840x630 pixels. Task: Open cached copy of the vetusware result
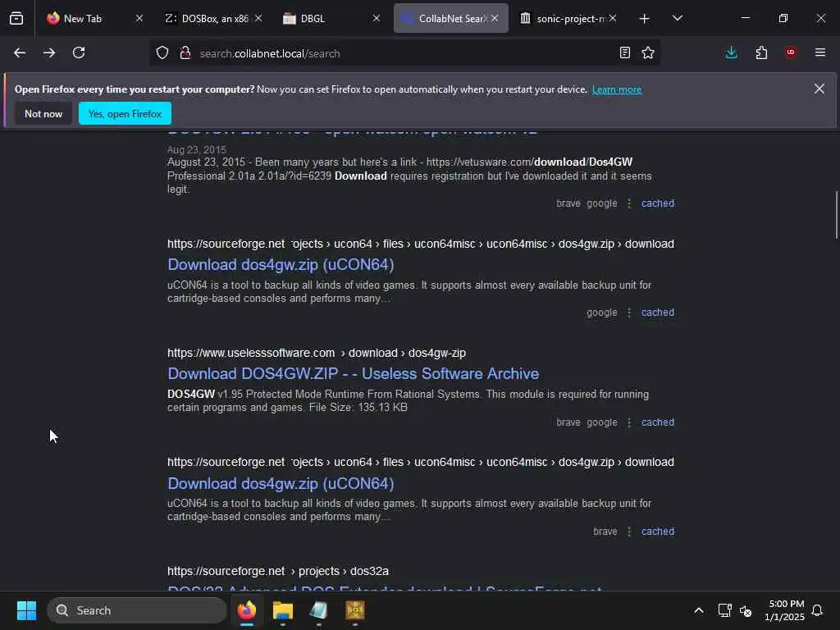click(x=658, y=203)
